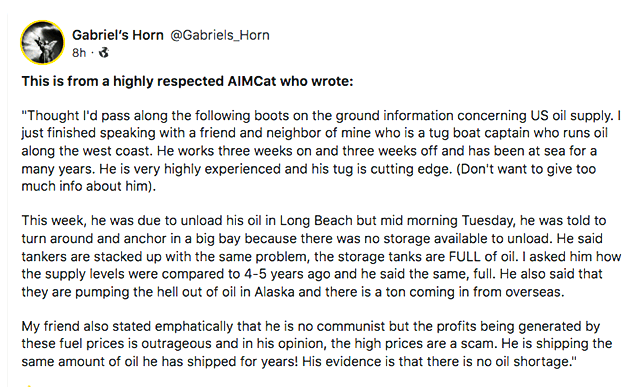Open the Gabriel's Horn display name
The height and width of the screenshot is (387, 640).
[x=118, y=35]
